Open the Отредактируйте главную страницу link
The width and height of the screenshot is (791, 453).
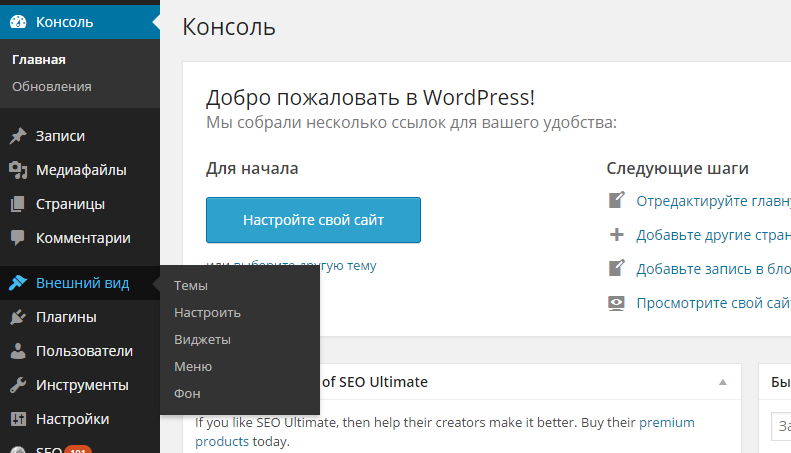coord(713,201)
